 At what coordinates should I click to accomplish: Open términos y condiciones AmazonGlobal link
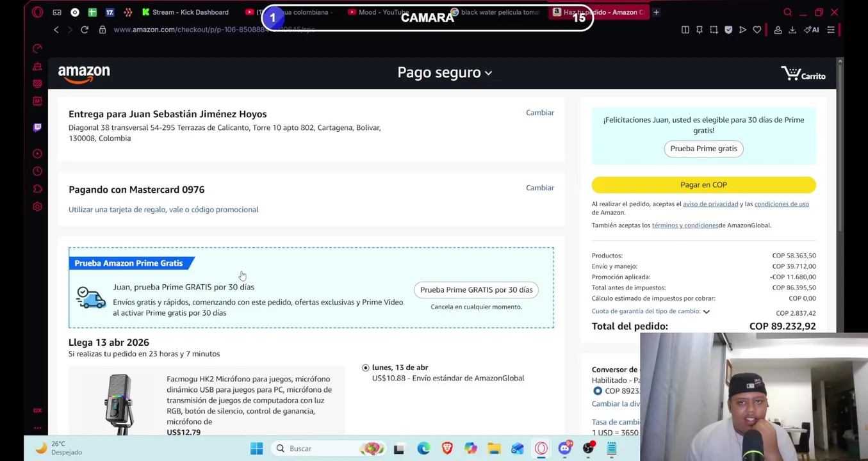[x=685, y=225]
